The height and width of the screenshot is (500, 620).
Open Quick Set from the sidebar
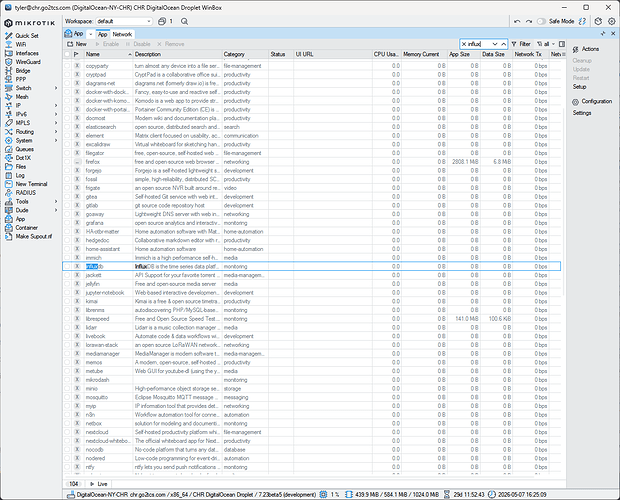pyautogui.click(x=26, y=36)
